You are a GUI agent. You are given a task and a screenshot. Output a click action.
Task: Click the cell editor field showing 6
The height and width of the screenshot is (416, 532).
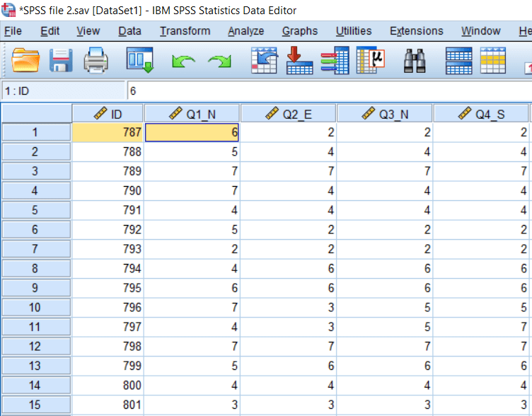[x=329, y=91]
